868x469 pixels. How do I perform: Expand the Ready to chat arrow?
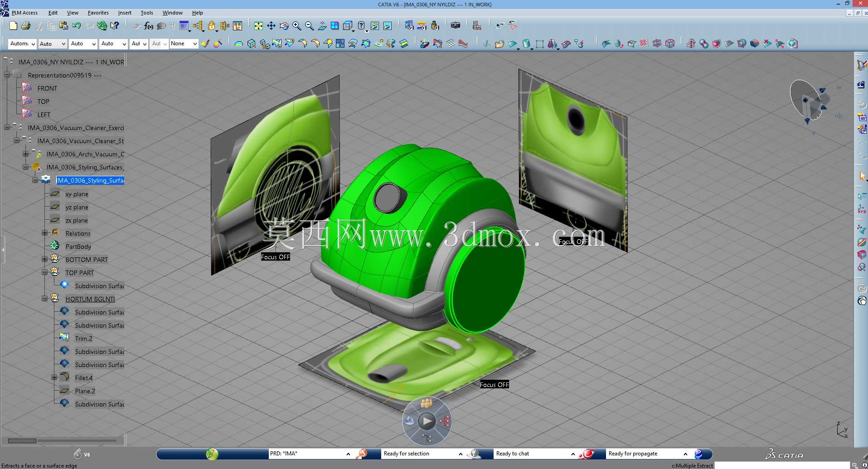[573, 454]
